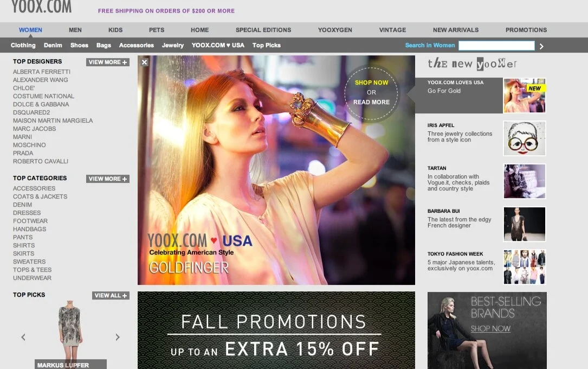Expand Top Categories with VIEW MORE

coord(107,178)
